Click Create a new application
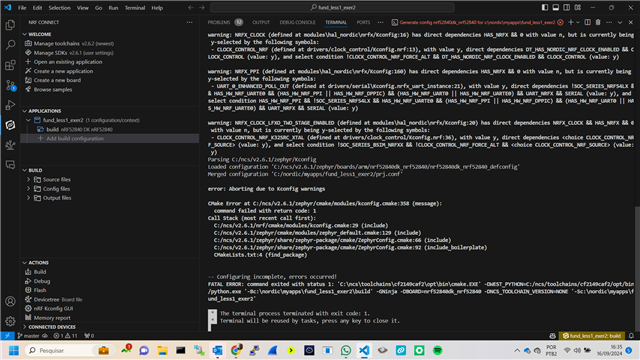 click(63, 71)
